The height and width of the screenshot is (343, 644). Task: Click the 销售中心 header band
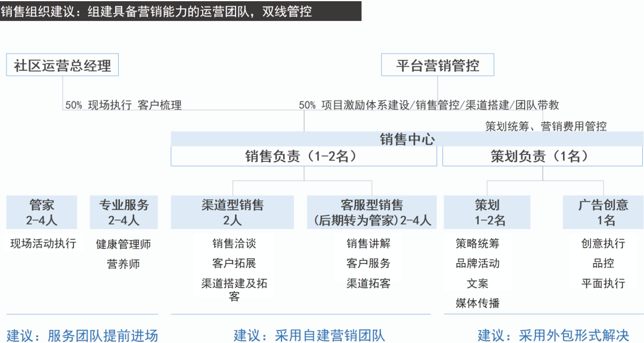click(x=407, y=139)
